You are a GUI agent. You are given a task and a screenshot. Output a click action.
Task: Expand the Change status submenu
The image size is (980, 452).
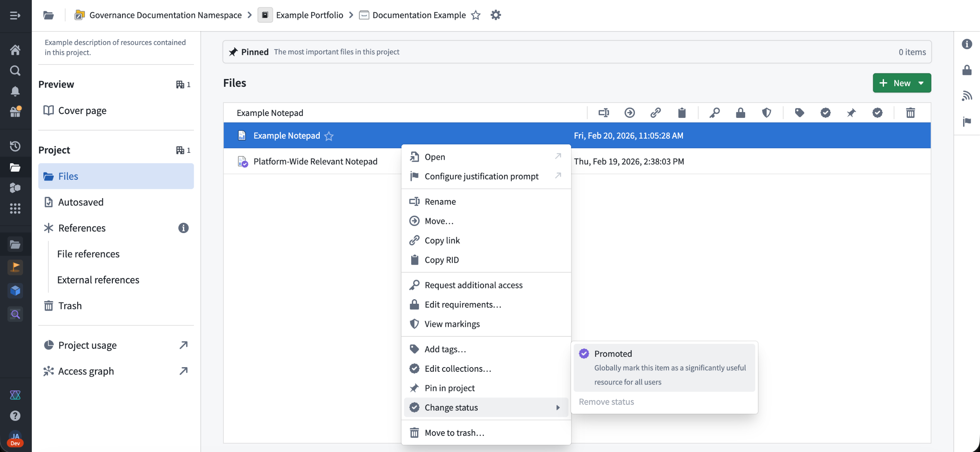click(x=451, y=407)
